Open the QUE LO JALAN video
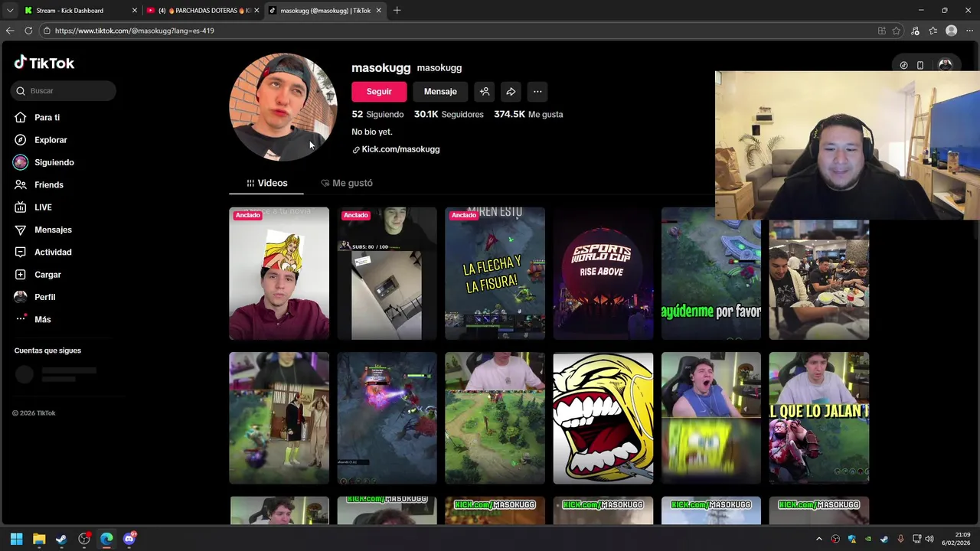Viewport: 980px width, 551px height. click(819, 418)
